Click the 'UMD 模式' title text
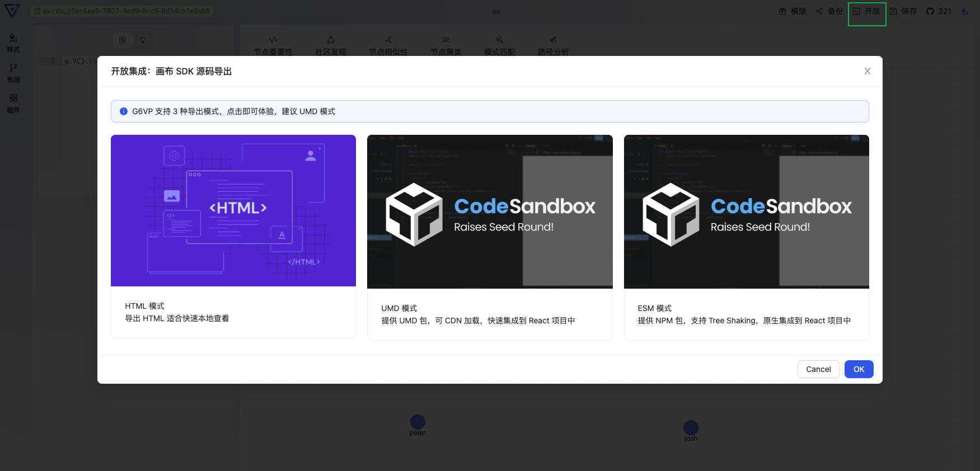Viewport: 980px width, 471px height. (399, 308)
